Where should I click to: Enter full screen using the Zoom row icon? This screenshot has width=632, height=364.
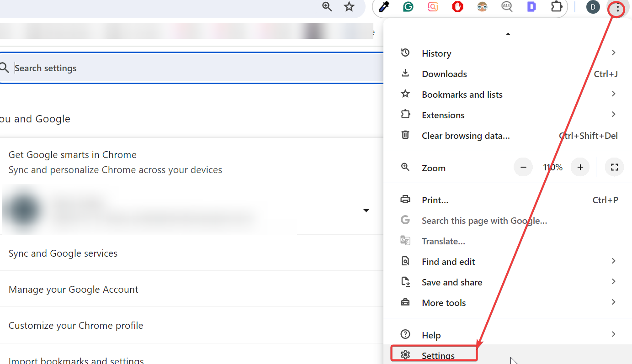click(615, 167)
